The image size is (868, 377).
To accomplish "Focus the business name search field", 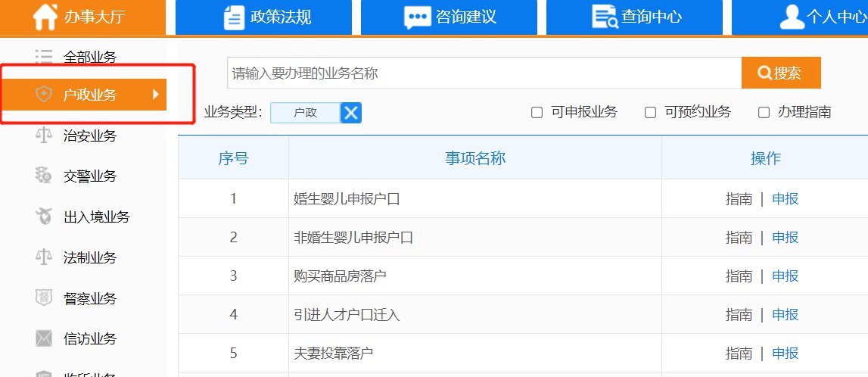I will pyautogui.click(x=484, y=73).
